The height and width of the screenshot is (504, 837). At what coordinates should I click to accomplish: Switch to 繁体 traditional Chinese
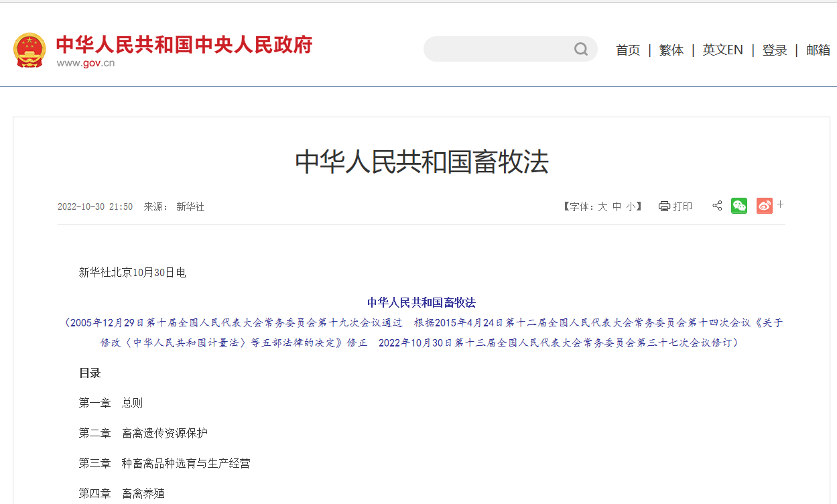coord(671,50)
